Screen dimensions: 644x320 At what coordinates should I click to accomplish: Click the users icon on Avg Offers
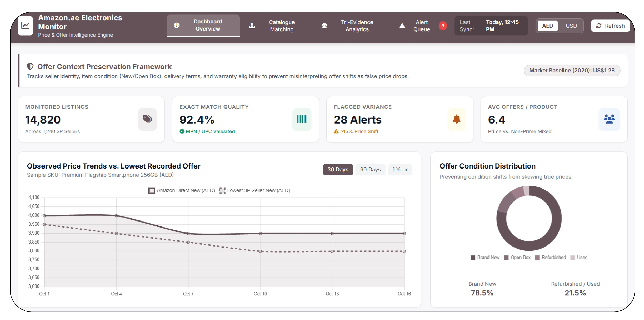(609, 119)
